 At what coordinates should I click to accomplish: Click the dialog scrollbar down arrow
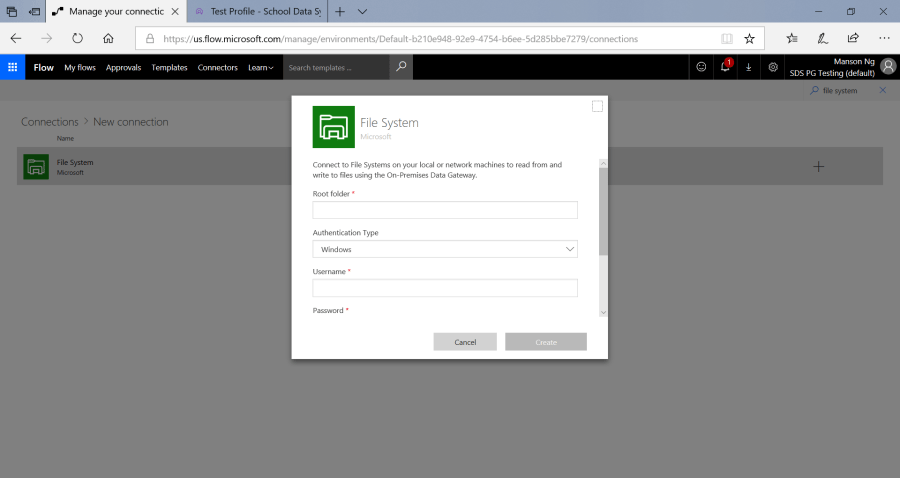point(603,312)
